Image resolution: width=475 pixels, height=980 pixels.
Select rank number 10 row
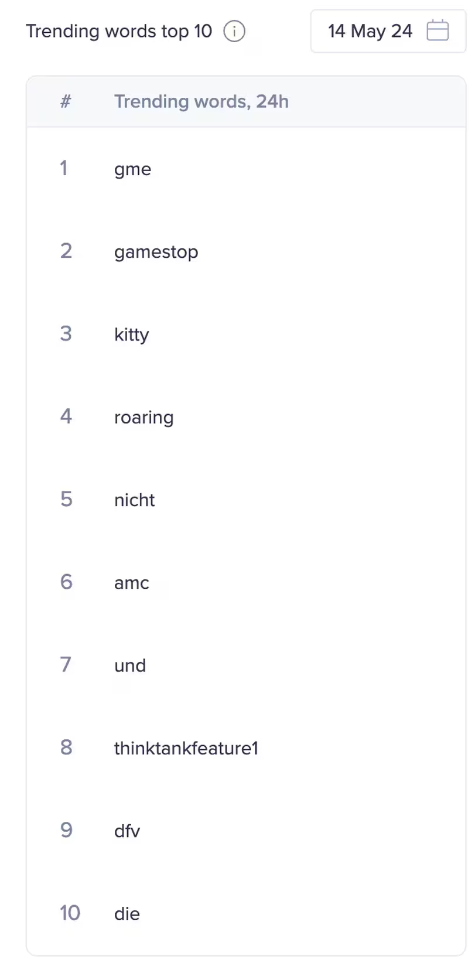click(x=246, y=913)
